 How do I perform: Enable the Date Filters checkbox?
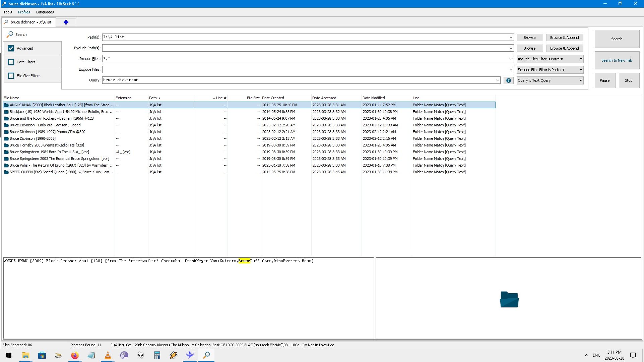pos(11,62)
